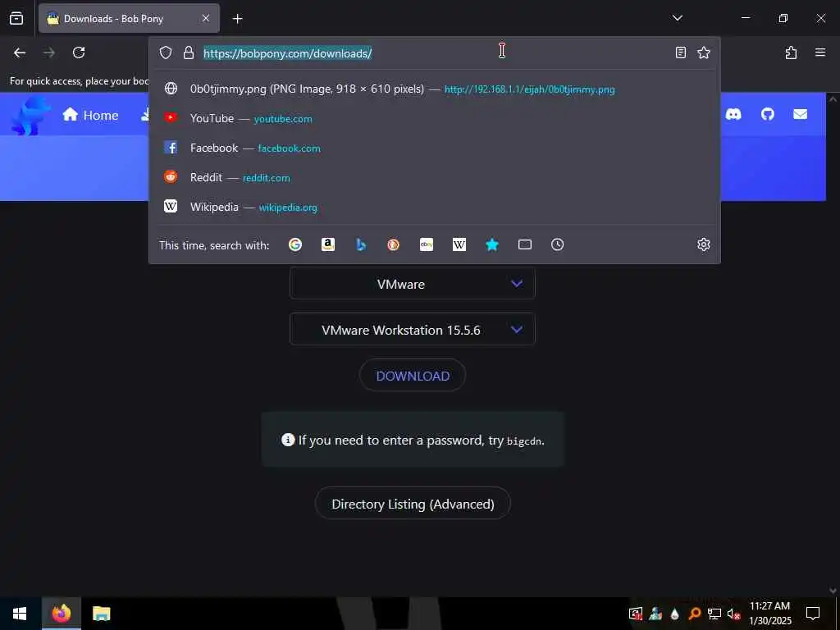Open the Windows Start menu

pos(20,614)
